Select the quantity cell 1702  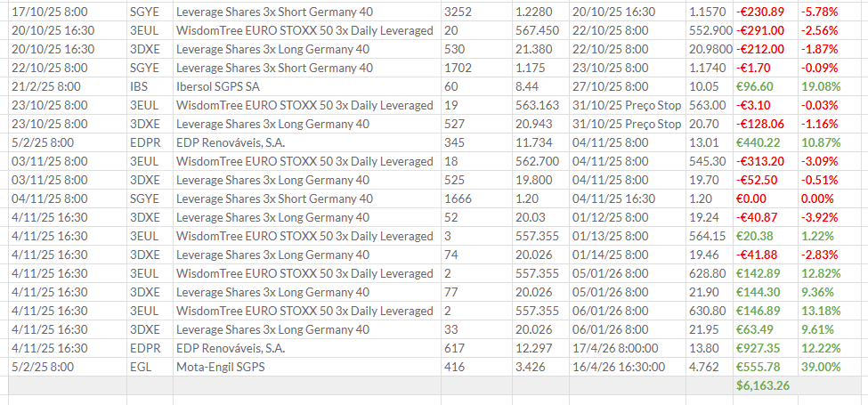(476, 68)
